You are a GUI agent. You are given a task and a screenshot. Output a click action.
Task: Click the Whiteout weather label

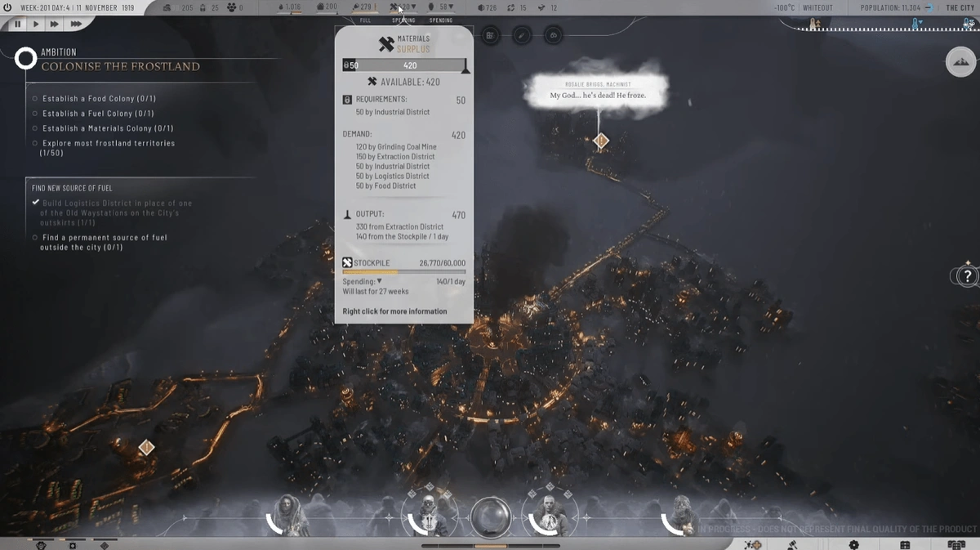817,7
